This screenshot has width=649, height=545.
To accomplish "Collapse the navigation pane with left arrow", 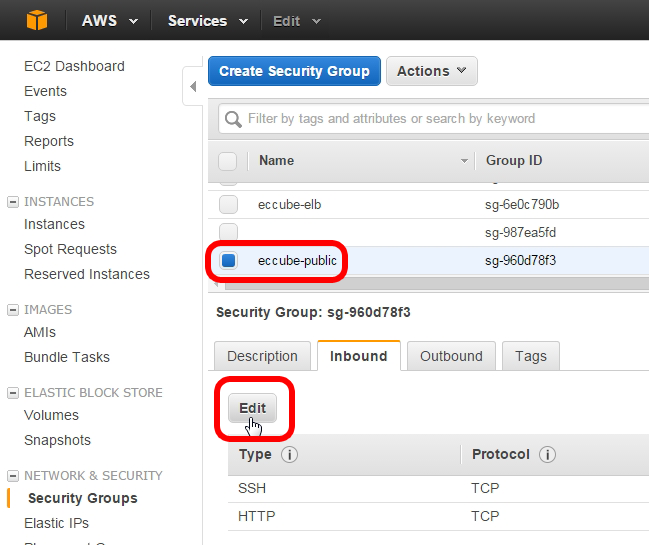I will pyautogui.click(x=193, y=86).
